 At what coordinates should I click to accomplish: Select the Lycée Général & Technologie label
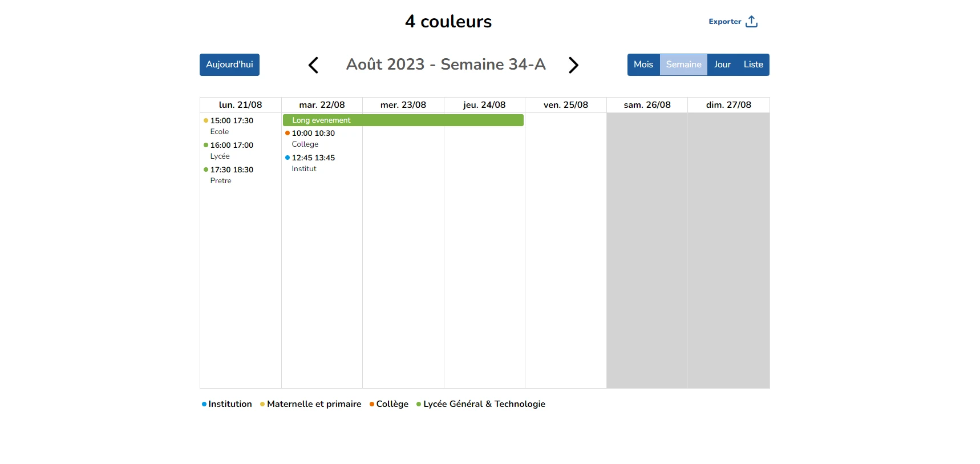[484, 404]
